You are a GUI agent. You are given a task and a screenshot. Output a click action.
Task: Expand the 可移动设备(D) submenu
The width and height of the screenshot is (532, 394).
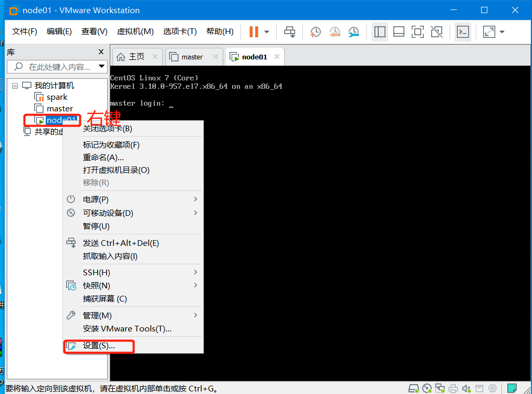[x=133, y=213]
